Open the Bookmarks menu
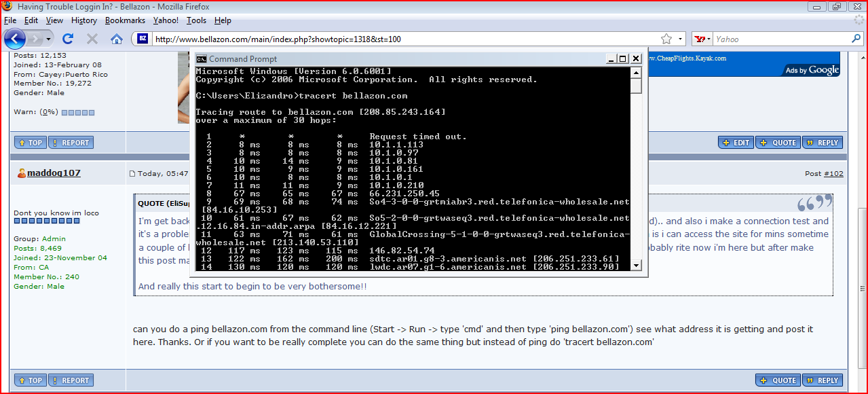Screen dimensions: 868x394 pyautogui.click(x=125, y=20)
